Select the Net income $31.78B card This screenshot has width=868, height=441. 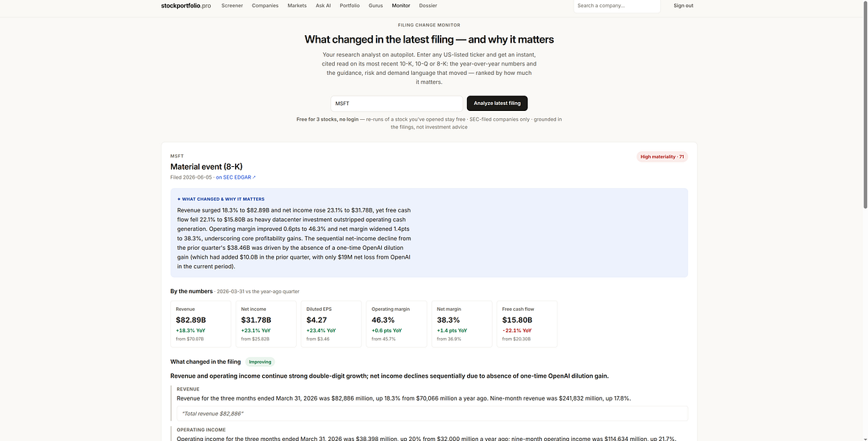tap(267, 324)
